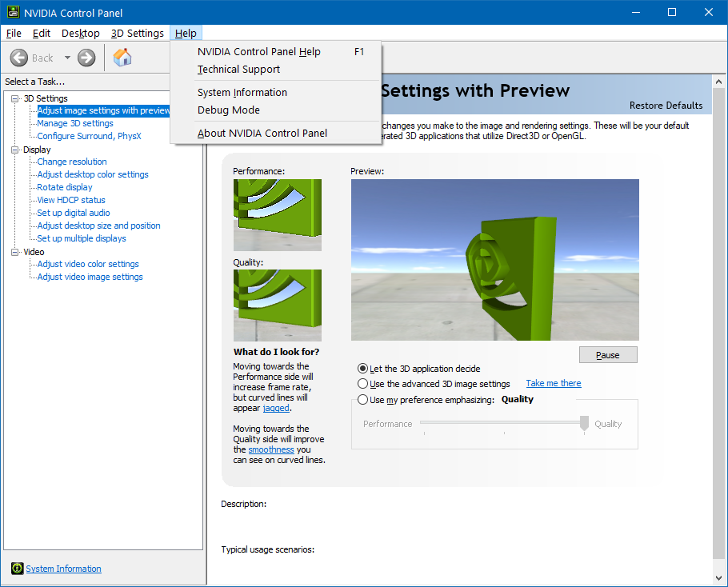Open the smoothness help link
The image size is (728, 587).
(x=271, y=449)
